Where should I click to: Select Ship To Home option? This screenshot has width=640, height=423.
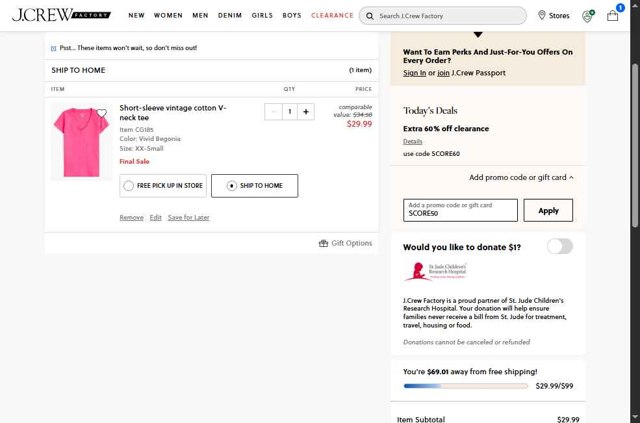[x=255, y=186]
